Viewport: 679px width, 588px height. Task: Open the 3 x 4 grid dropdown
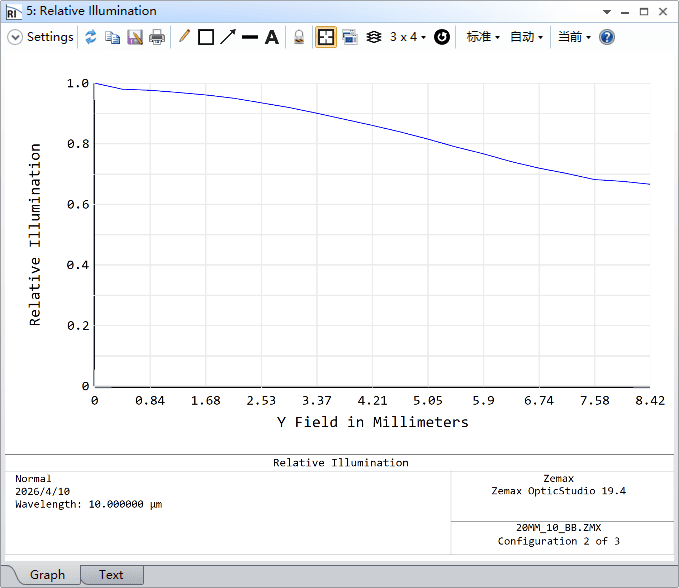pos(407,37)
